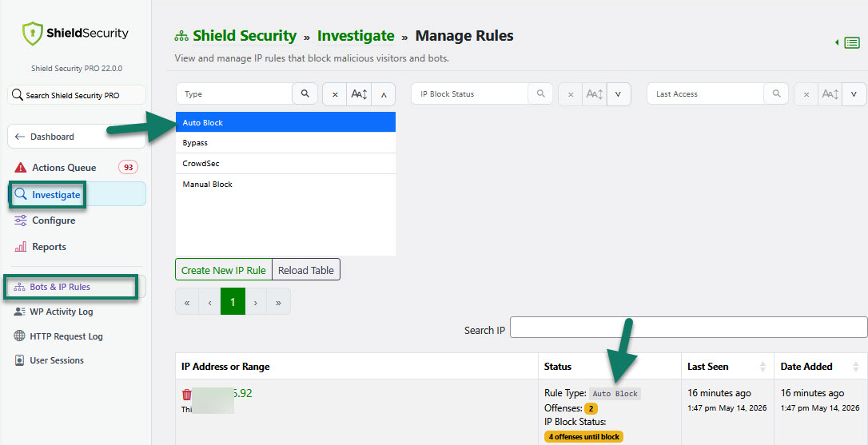The image size is (868, 445).
Task: Click the Offenses count badge 2
Action: tap(591, 409)
